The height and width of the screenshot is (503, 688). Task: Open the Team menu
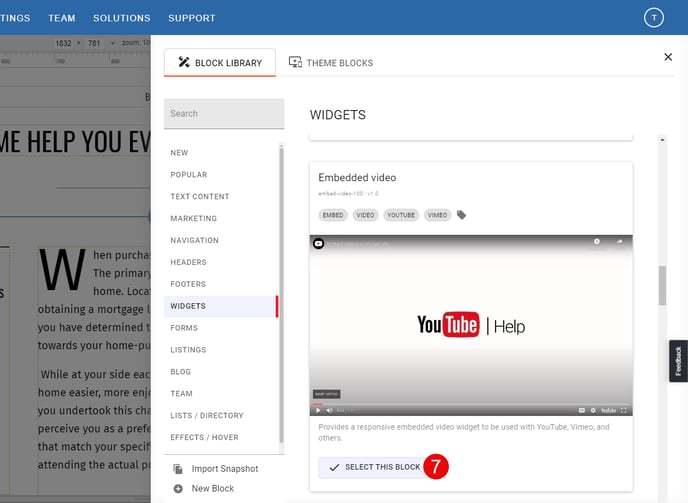click(62, 18)
